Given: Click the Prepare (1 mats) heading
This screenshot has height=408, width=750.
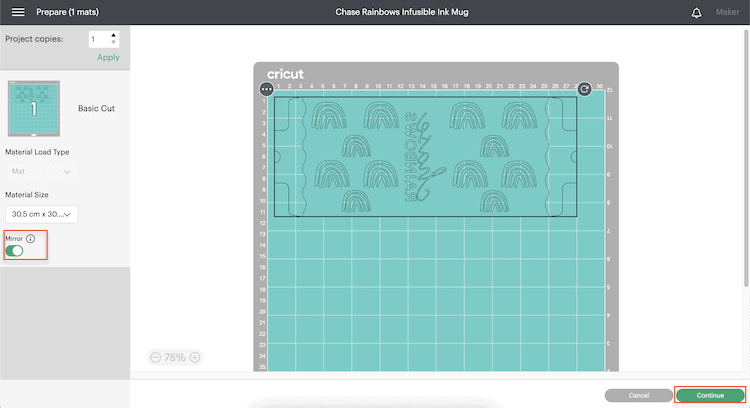Looking at the screenshot, I should pos(67,12).
